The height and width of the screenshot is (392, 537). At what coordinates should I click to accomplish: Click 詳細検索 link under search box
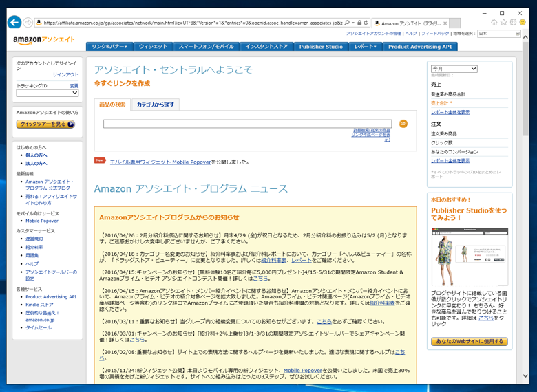pyautogui.click(x=371, y=135)
